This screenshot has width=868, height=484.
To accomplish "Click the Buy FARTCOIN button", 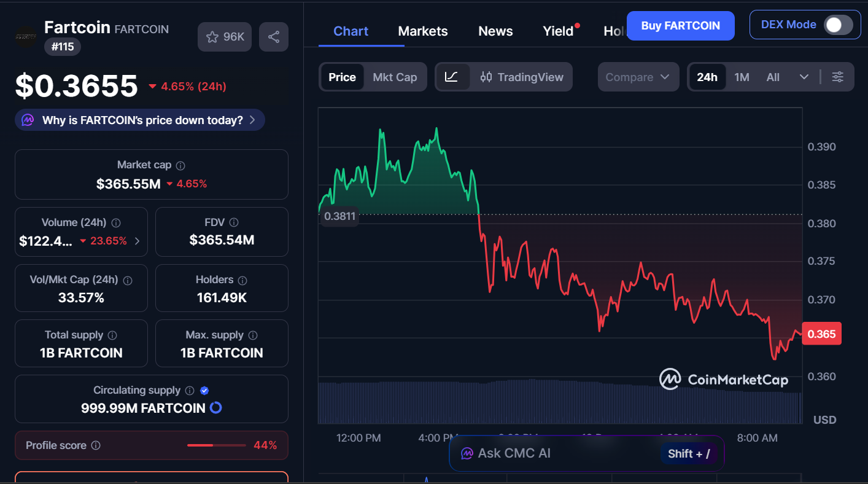I will pos(680,26).
